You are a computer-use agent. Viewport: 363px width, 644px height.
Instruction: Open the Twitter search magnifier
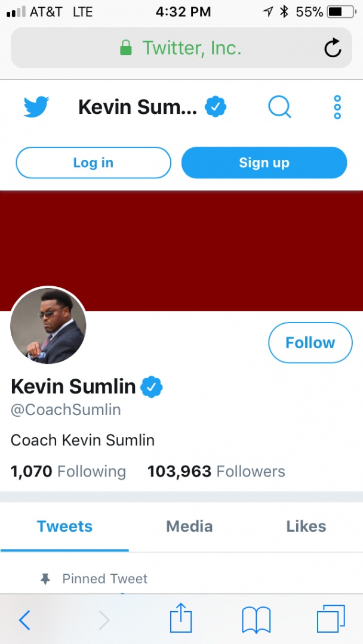coord(279,107)
